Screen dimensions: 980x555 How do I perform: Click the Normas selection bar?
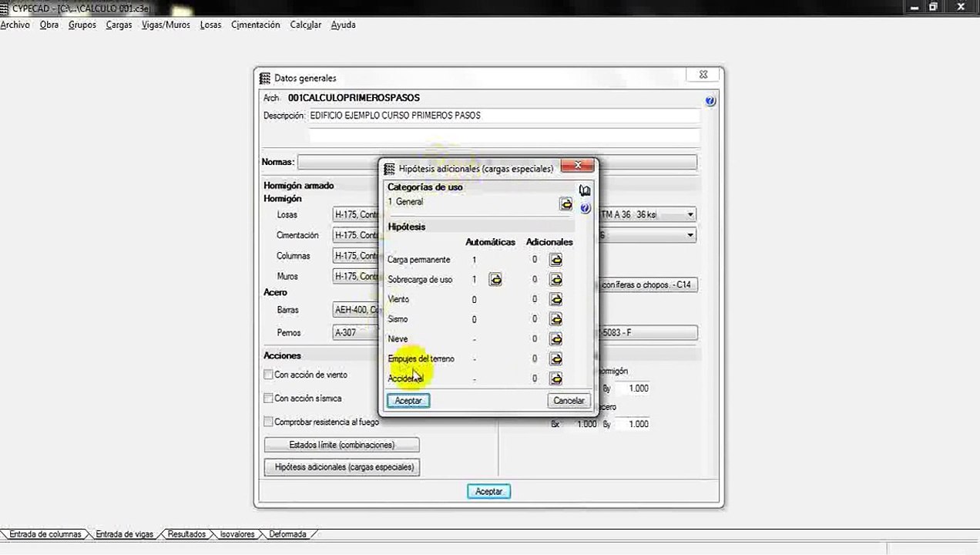point(497,162)
